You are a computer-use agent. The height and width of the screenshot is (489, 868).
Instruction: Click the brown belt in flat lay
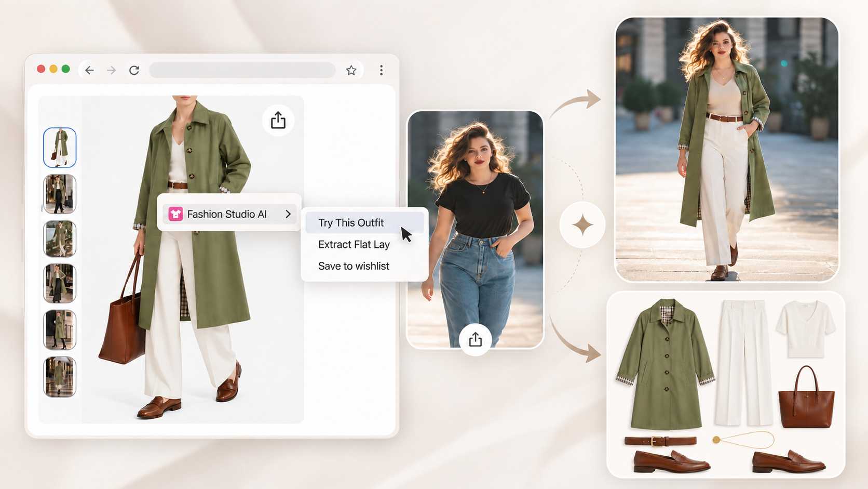(x=660, y=441)
